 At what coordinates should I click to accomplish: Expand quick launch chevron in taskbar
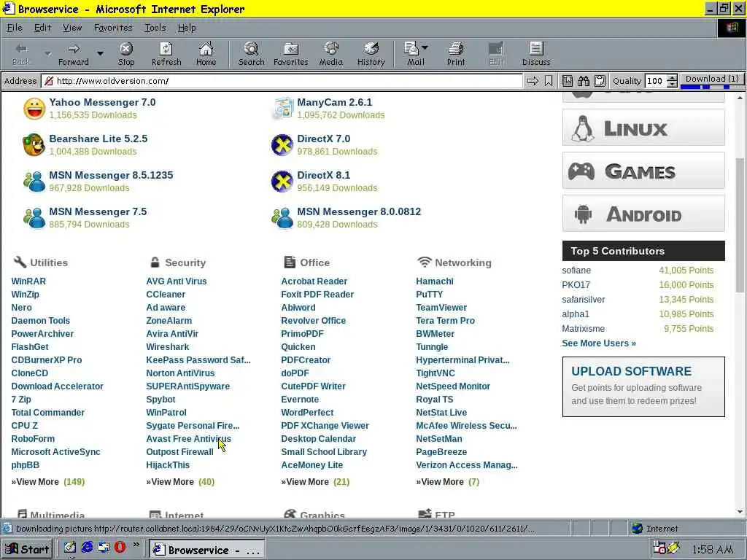tap(136, 545)
